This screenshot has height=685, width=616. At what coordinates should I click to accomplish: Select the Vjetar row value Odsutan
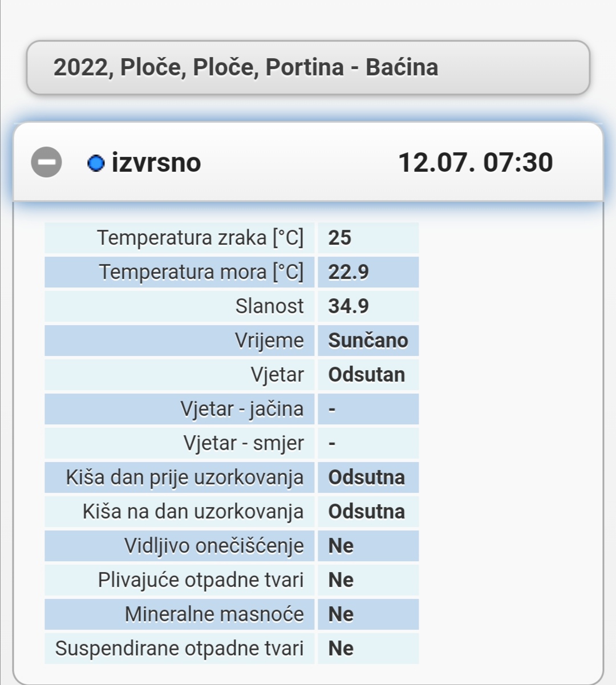tap(366, 375)
